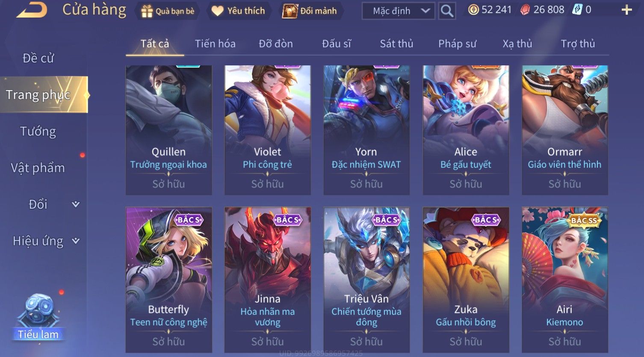Click the back arrow icon

tap(31, 10)
